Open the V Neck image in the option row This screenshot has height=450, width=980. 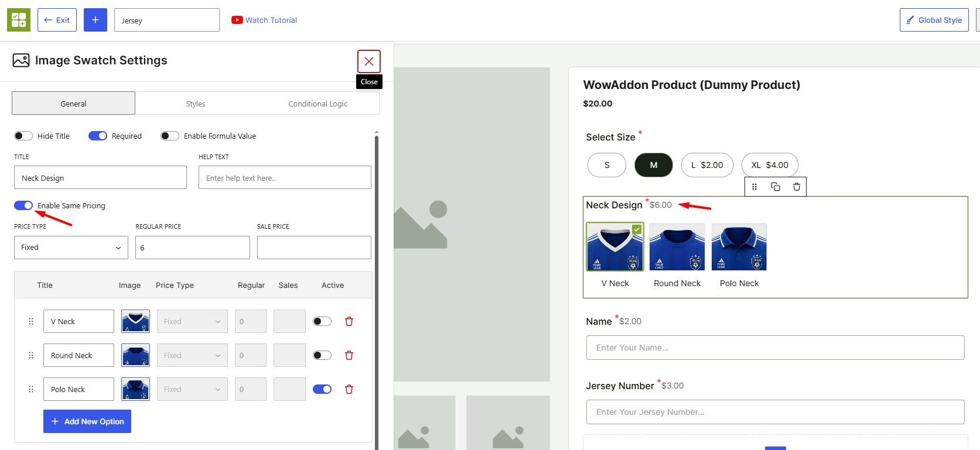pos(135,321)
